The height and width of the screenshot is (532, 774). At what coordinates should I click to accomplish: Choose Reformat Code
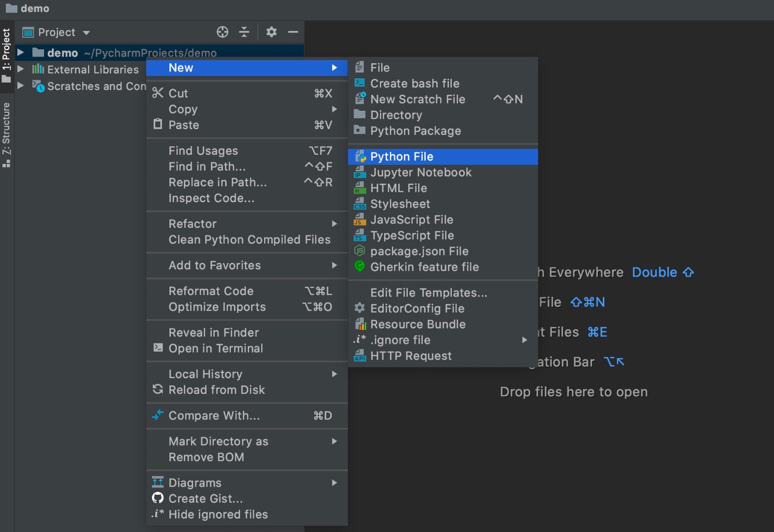247,291
